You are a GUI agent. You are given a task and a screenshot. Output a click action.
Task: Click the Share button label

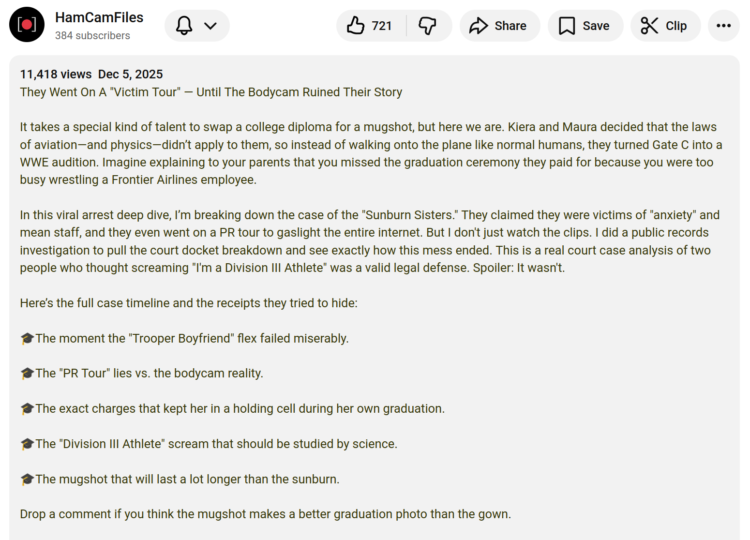[x=510, y=26]
